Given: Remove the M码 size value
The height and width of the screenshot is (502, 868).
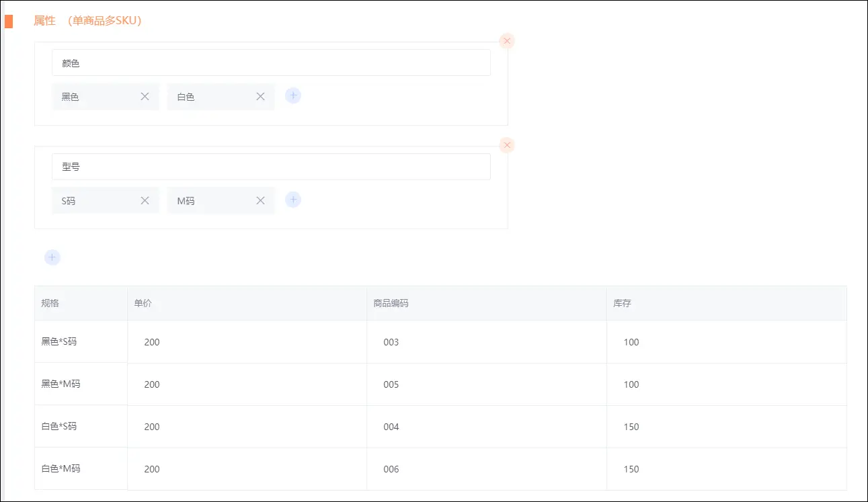Looking at the screenshot, I should click(x=260, y=200).
